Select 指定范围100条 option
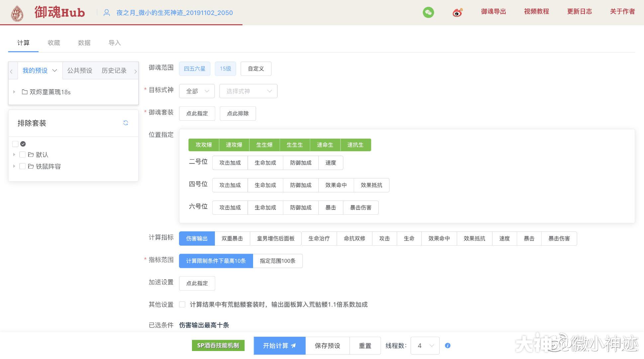 (278, 261)
